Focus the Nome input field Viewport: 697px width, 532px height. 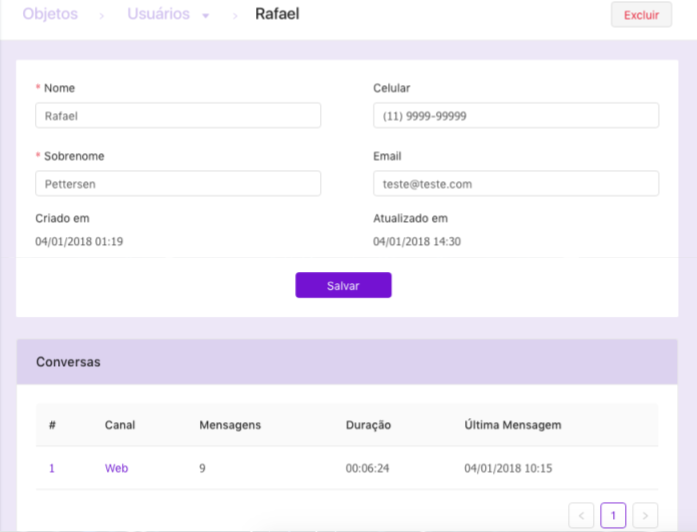(178, 116)
